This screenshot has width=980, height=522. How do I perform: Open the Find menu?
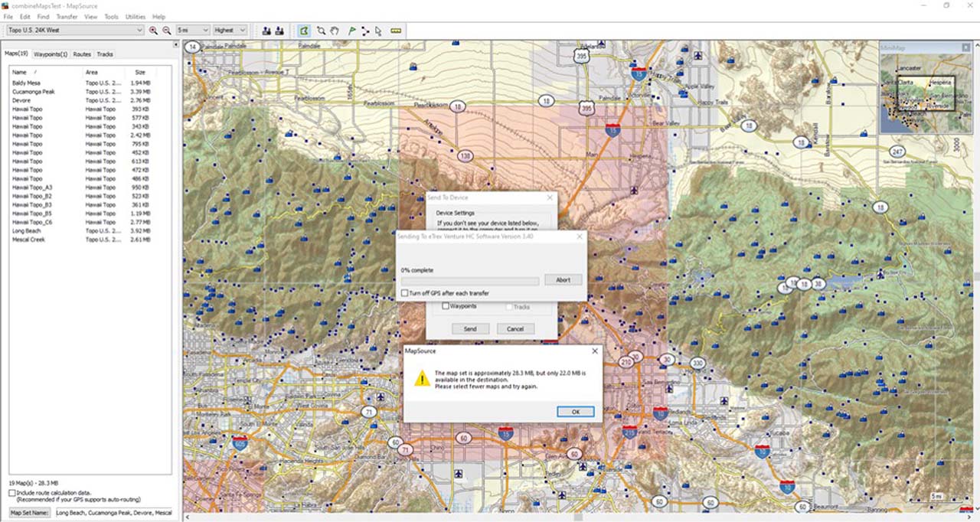tap(43, 17)
